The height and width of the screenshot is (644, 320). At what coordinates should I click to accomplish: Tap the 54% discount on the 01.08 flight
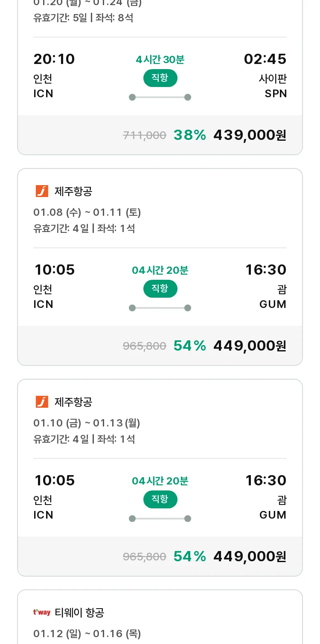click(189, 346)
